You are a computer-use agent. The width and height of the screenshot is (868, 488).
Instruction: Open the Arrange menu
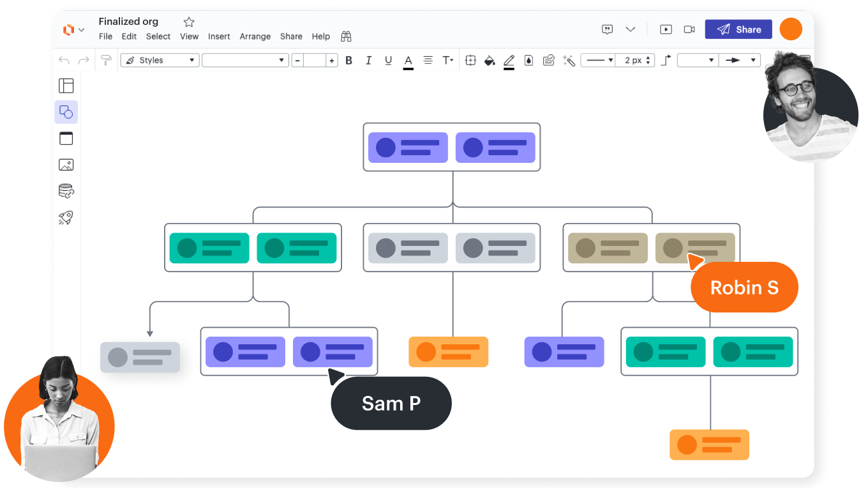pos(255,36)
